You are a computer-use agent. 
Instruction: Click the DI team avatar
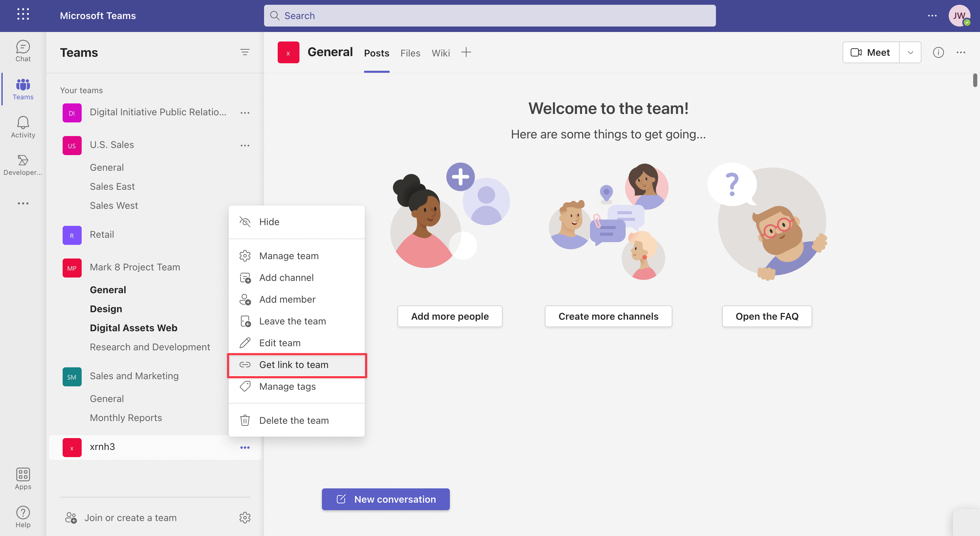(x=72, y=113)
